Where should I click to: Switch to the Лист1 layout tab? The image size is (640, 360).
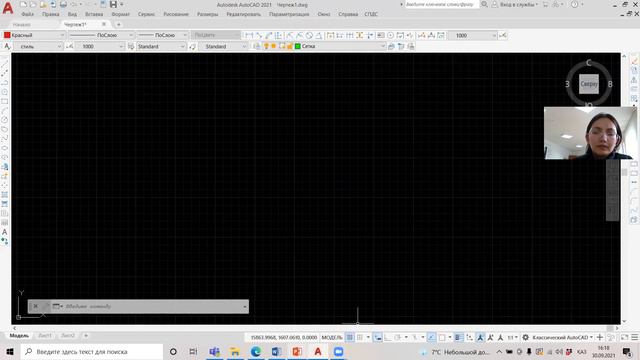pyautogui.click(x=45, y=336)
